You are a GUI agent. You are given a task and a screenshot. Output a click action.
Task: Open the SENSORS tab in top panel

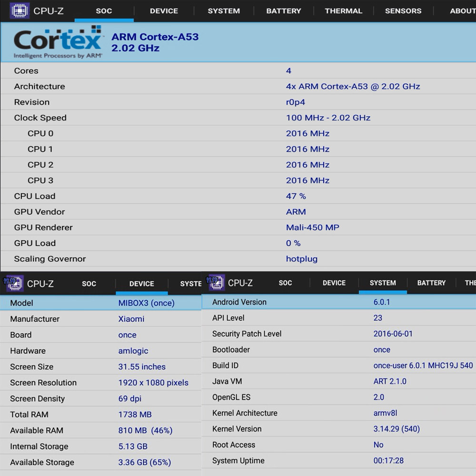[403, 11]
